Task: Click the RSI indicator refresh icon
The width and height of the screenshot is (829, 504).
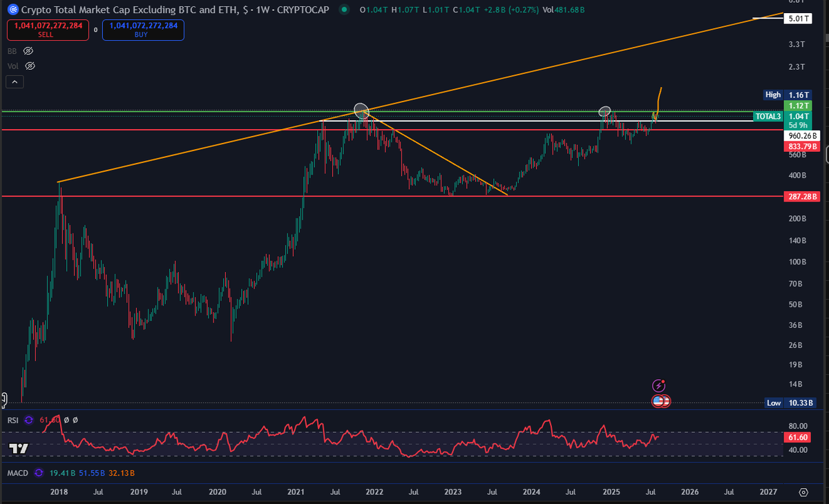Action: [29, 420]
